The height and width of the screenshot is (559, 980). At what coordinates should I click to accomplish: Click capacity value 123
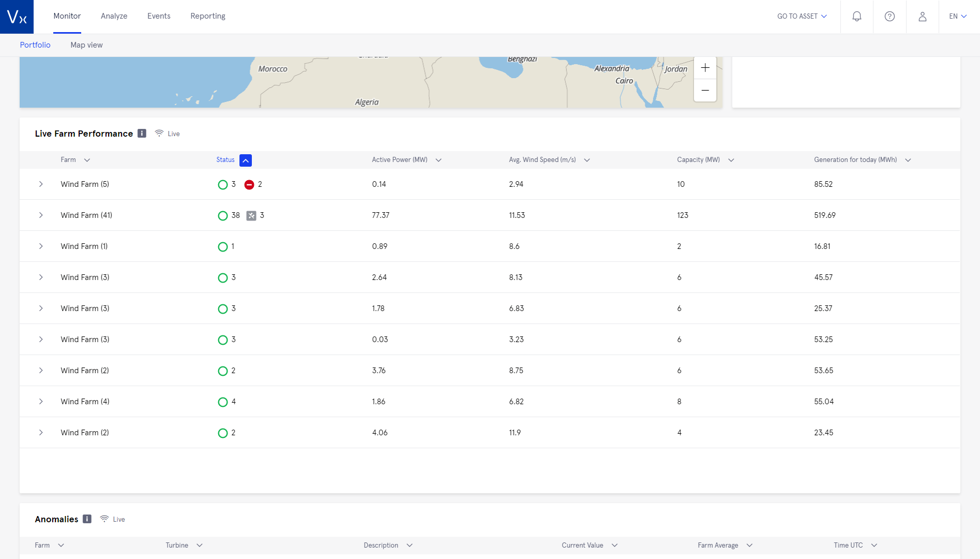683,215
